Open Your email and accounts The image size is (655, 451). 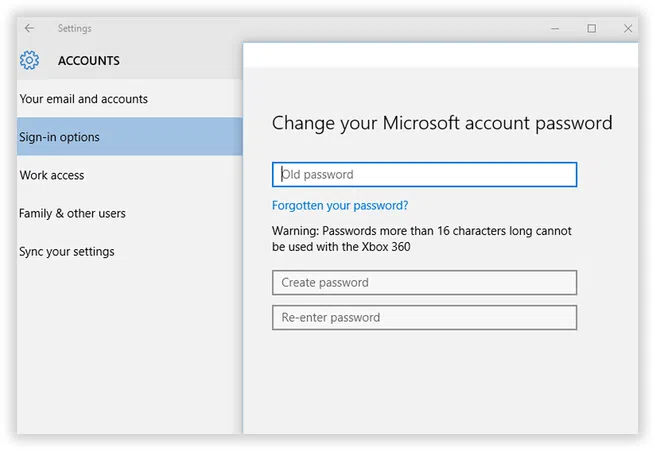[x=129, y=99]
